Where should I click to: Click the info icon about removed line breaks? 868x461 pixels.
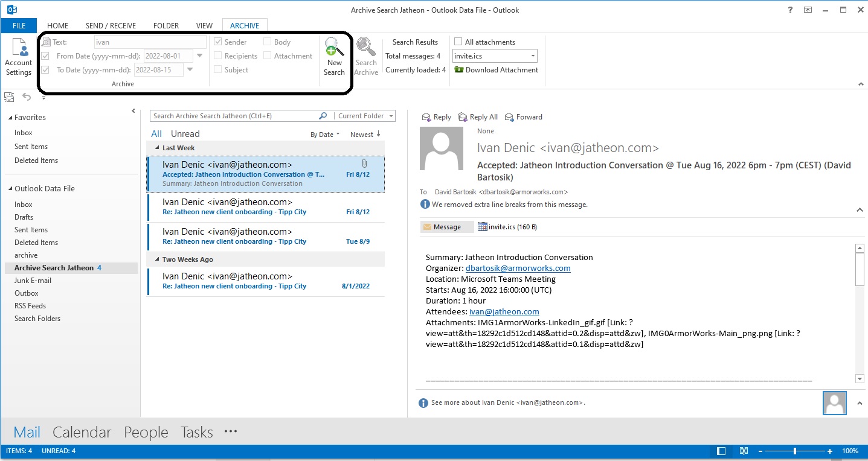[x=425, y=205]
